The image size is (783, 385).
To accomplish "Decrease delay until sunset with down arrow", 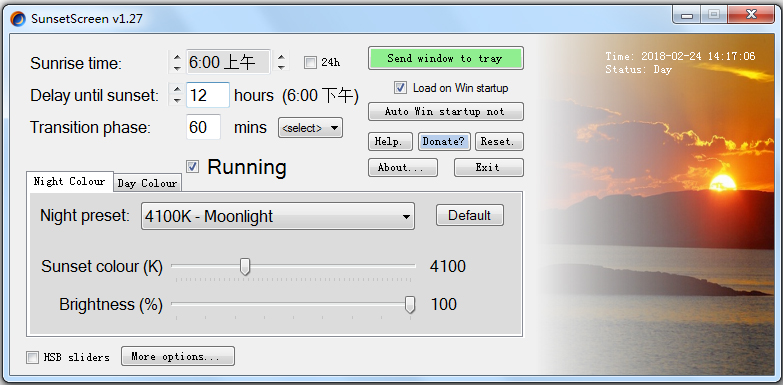I will click(177, 100).
